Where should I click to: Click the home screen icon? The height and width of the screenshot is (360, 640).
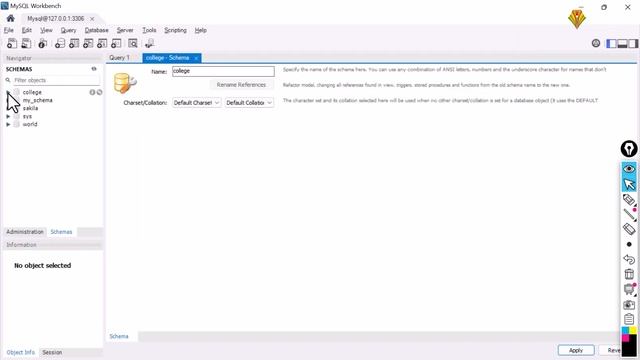11,18
